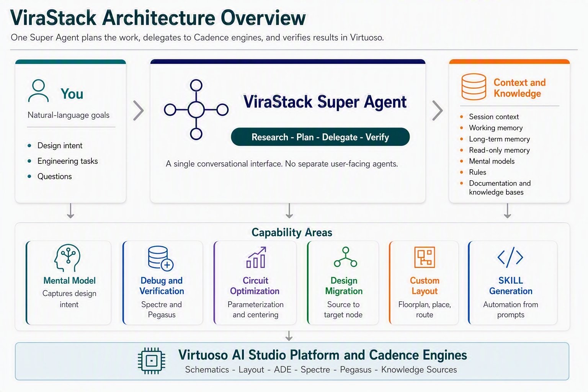
Task: Click the orange database icon for Context and Knowledge
Action: click(474, 87)
